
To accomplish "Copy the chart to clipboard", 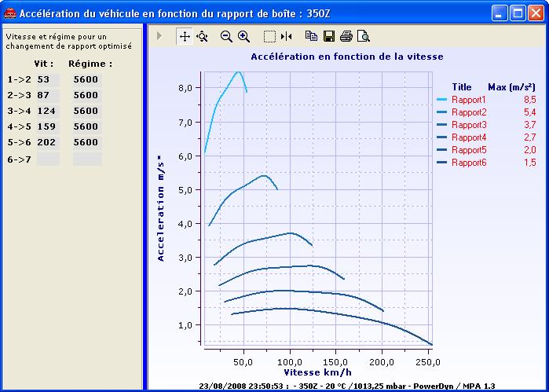I will click(x=311, y=36).
